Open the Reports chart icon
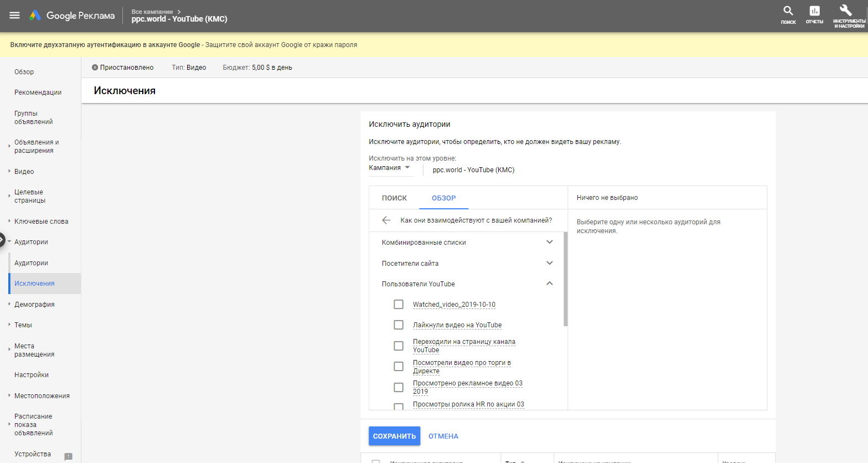The image size is (868, 463). (x=814, y=11)
